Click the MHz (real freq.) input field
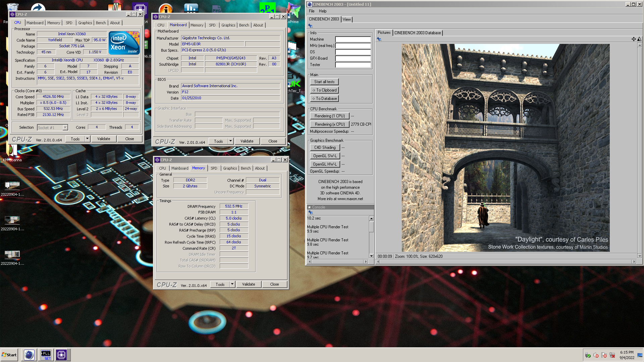This screenshot has height=362, width=644. [x=353, y=46]
